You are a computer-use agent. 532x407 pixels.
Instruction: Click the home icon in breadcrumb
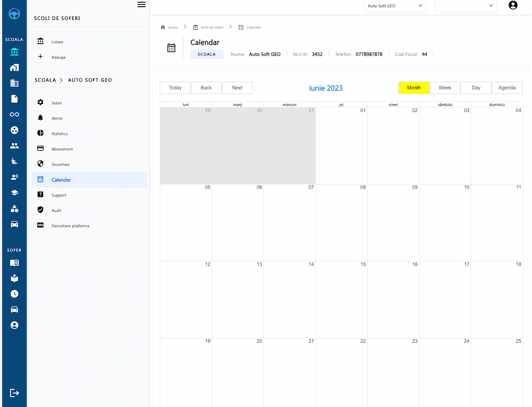tap(163, 27)
